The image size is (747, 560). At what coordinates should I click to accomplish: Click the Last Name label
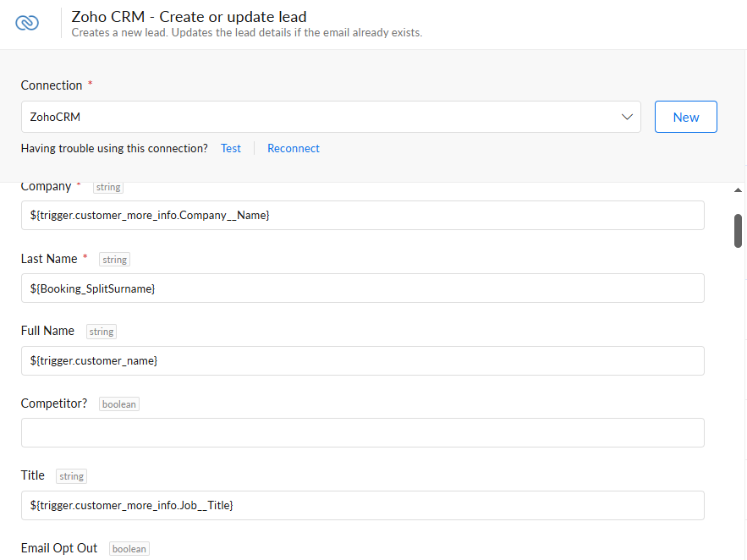(49, 259)
